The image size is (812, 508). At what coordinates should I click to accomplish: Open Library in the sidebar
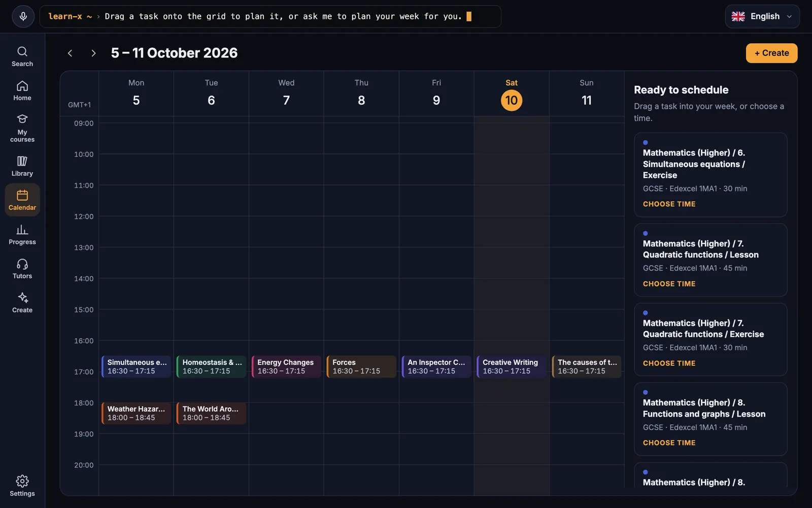click(22, 166)
